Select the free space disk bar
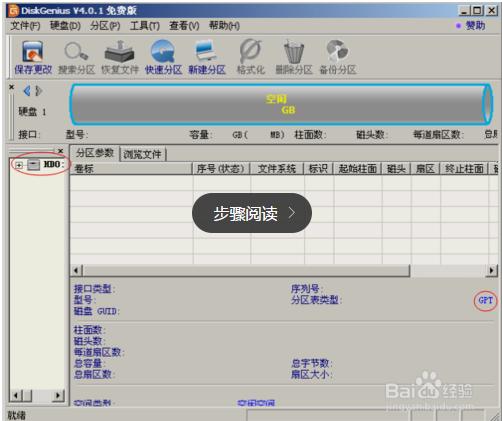 tap(281, 104)
